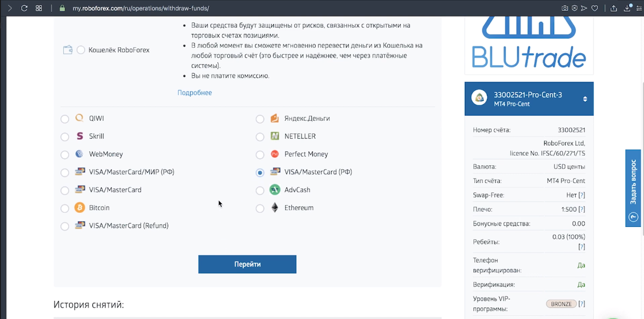Click the 'Бонусные средства:' label
This screenshot has height=319, width=644.
coord(501,224)
